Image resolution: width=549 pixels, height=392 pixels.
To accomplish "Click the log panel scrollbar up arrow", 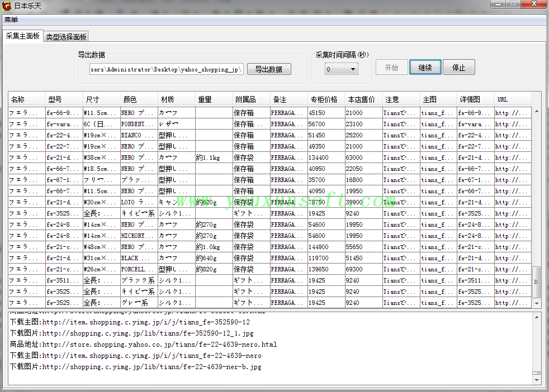I will coord(537,317).
